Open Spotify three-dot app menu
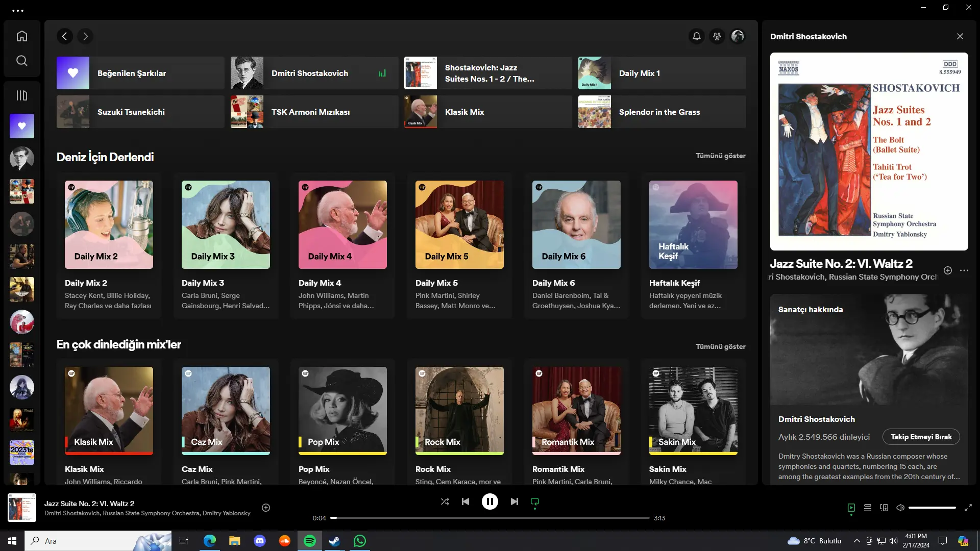The width and height of the screenshot is (980, 551). (x=18, y=10)
